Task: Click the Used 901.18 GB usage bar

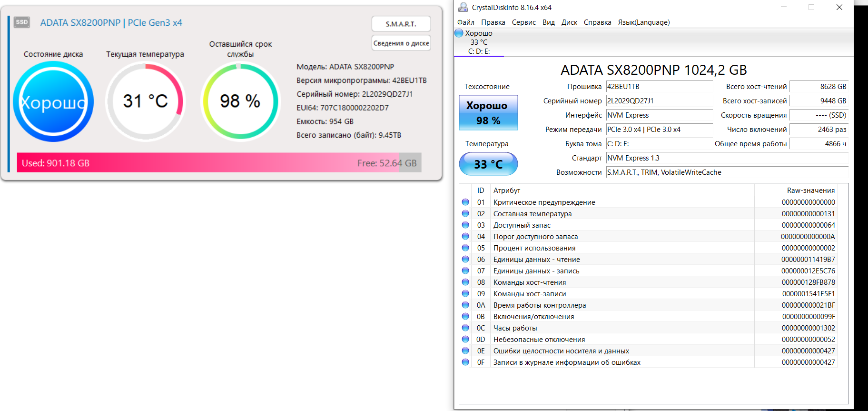Action: click(x=219, y=163)
